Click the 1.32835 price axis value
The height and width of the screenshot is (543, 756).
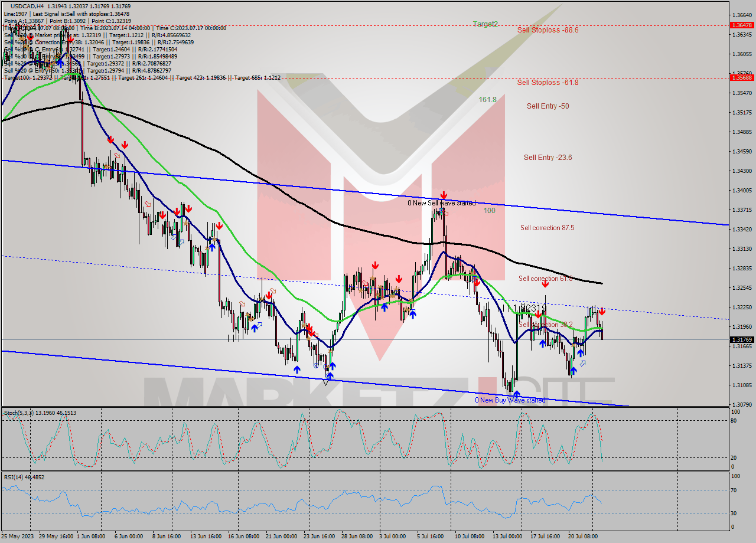tap(741, 268)
